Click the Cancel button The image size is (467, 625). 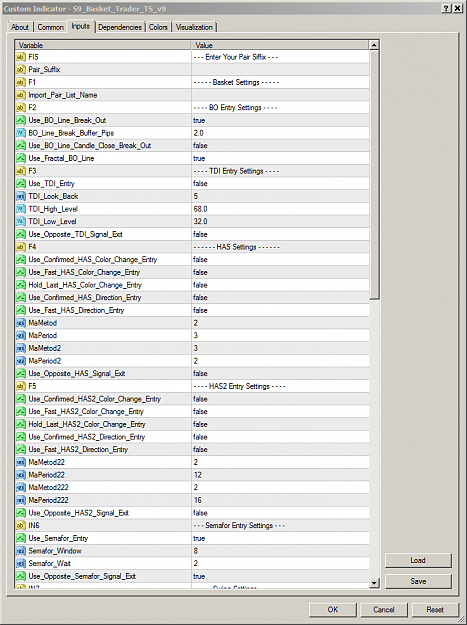(384, 609)
